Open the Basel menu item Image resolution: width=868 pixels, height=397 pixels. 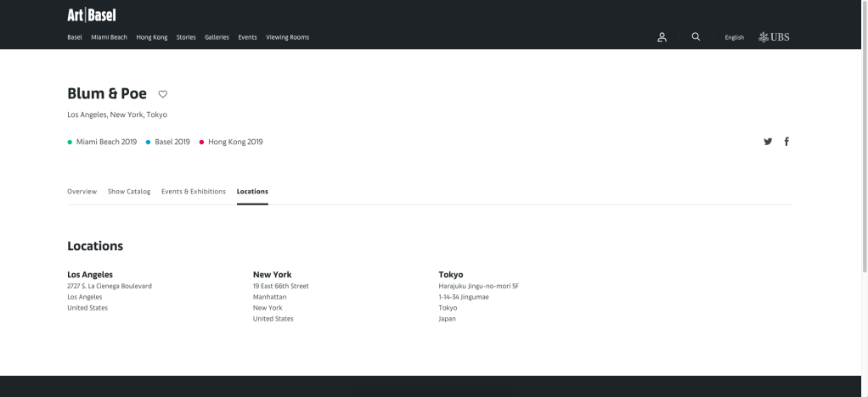pos(75,37)
